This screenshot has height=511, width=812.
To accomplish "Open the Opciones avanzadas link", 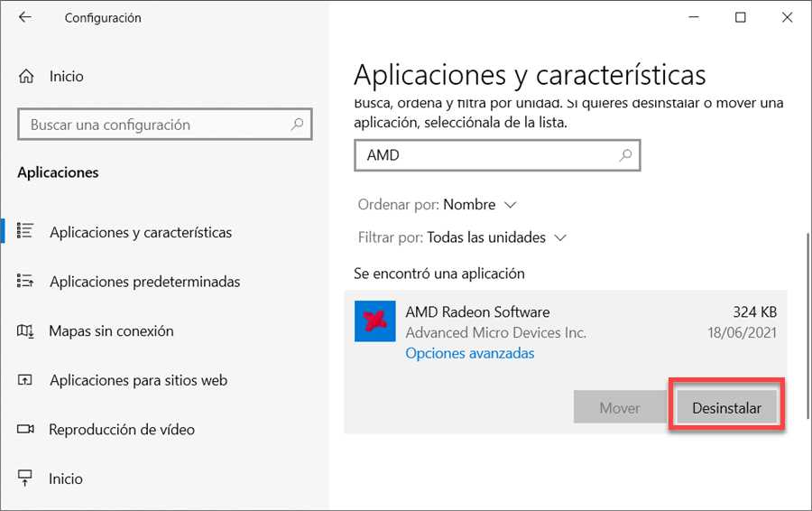I will tap(470, 353).
